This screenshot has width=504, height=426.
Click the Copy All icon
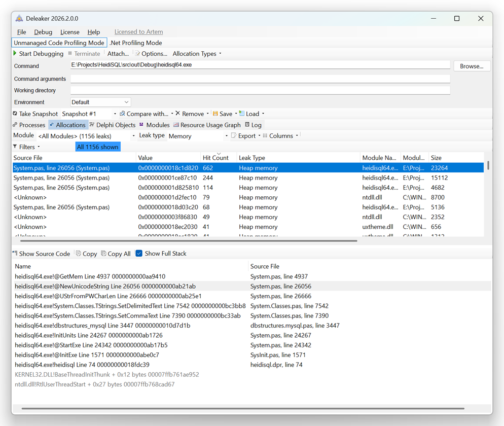[103, 254]
